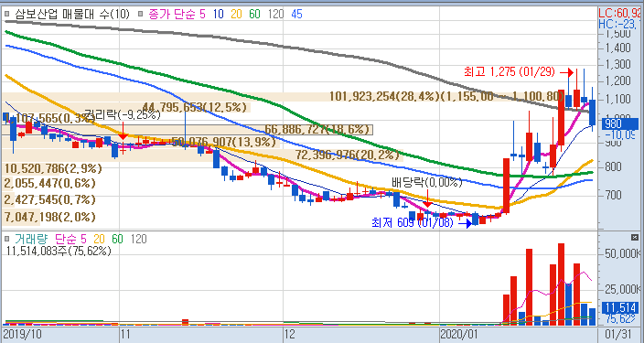Click the 7,047,198(2.0%) volume profile label
This screenshot has width=644, height=343.
(x=49, y=217)
